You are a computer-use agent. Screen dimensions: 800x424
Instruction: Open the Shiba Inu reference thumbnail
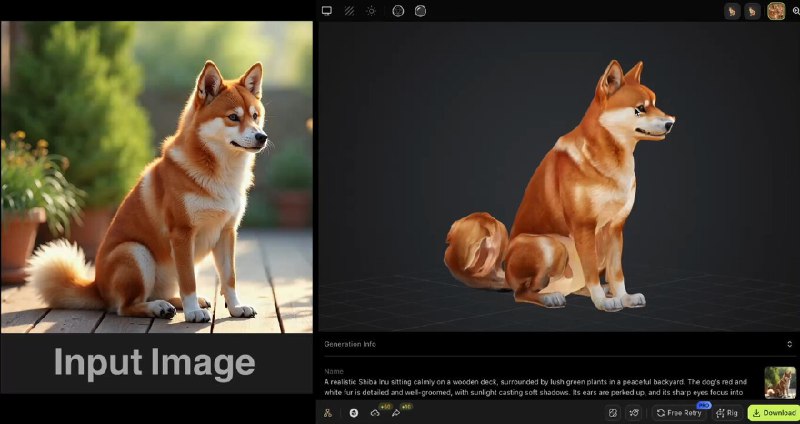coord(780,382)
